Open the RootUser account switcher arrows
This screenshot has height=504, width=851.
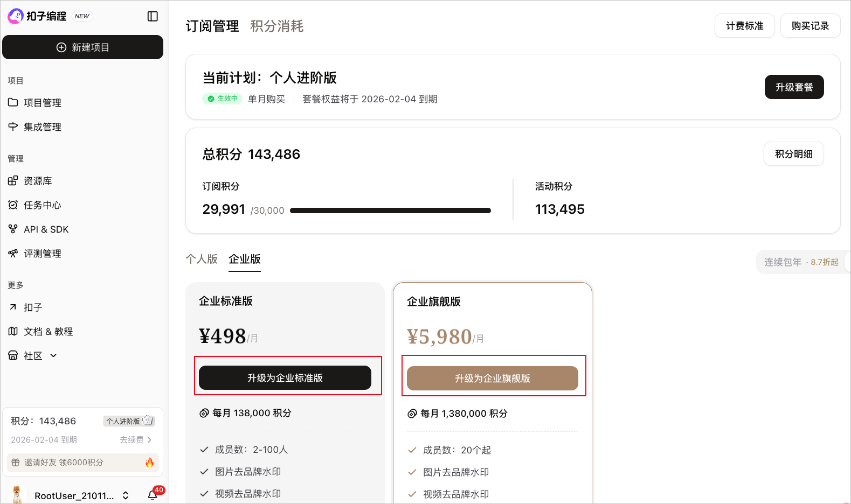click(126, 495)
